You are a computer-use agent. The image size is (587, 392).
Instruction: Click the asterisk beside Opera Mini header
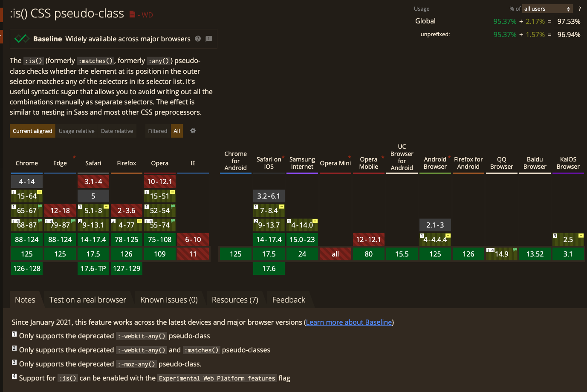click(350, 158)
